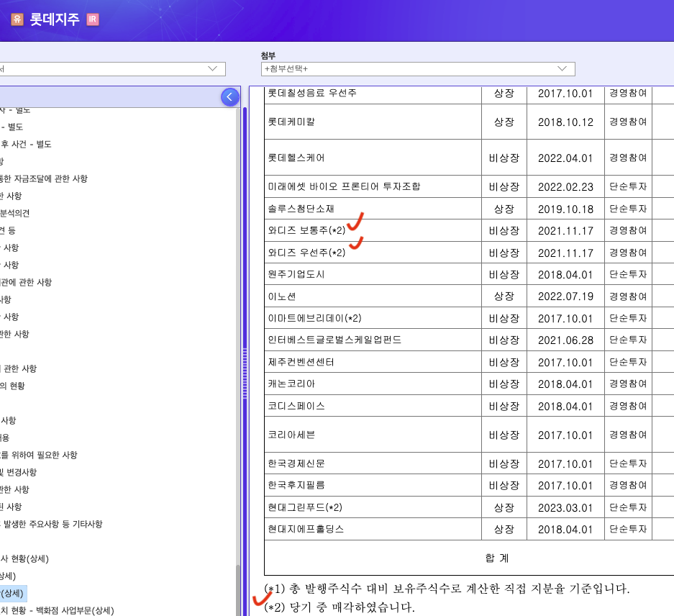Collapse the side panel with the round arrow button
Viewport: 674px width, 616px height.
tap(230, 96)
